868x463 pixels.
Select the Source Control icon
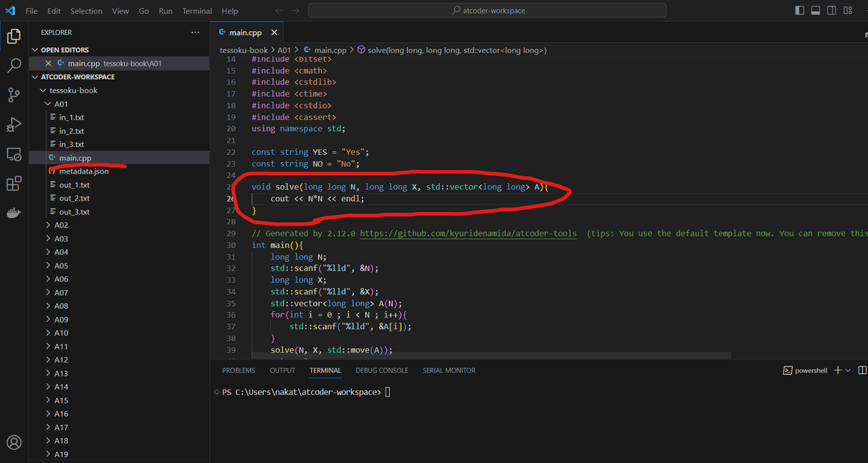pyautogui.click(x=13, y=95)
